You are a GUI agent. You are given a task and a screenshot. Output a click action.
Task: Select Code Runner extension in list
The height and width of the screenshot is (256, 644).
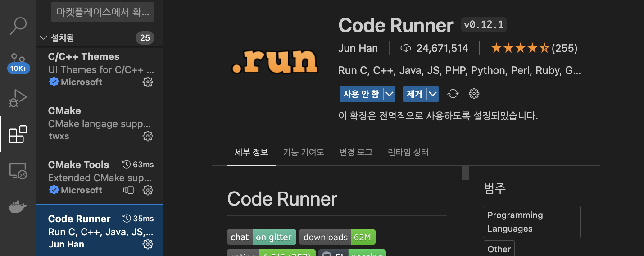tap(100, 230)
